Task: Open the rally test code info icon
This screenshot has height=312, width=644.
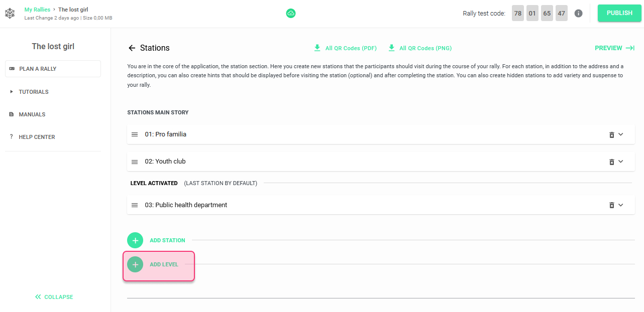Action: 578,14
